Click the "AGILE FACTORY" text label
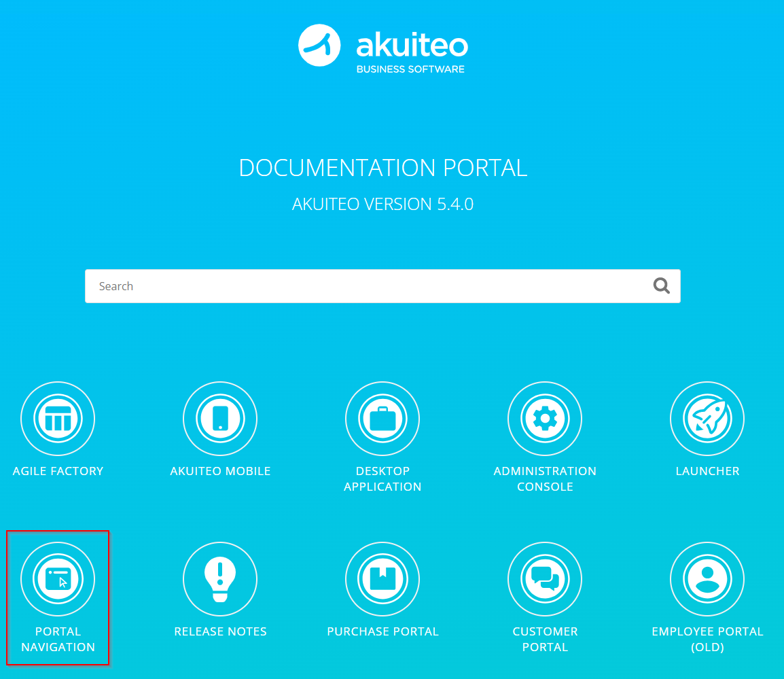The height and width of the screenshot is (679, 784). coord(58,471)
